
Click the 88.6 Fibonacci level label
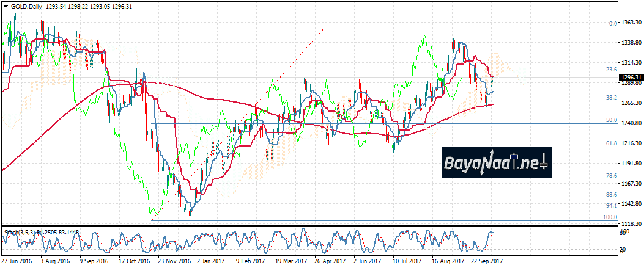(x=611, y=194)
